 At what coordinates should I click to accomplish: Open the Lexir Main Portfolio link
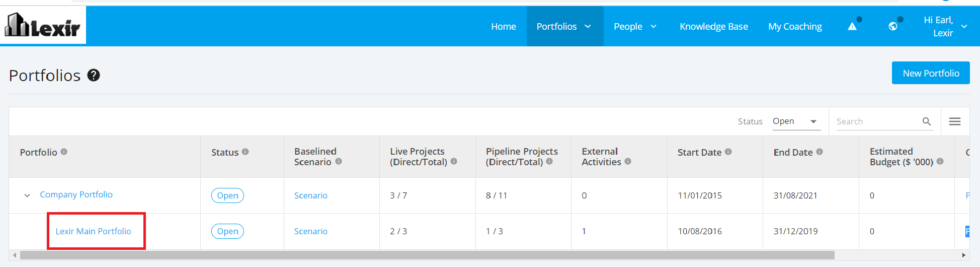pyautogui.click(x=93, y=231)
